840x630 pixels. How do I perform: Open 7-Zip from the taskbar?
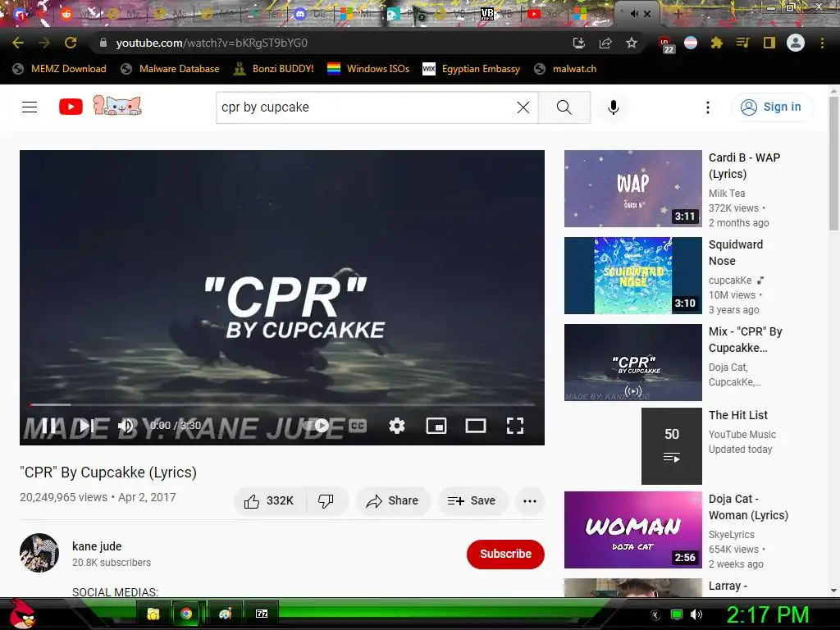coord(262,614)
